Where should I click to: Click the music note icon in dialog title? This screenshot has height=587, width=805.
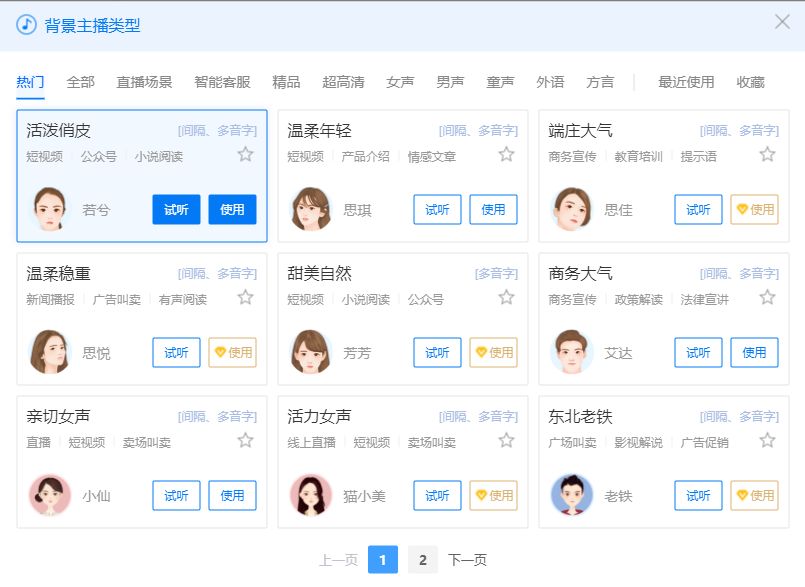(x=24, y=21)
